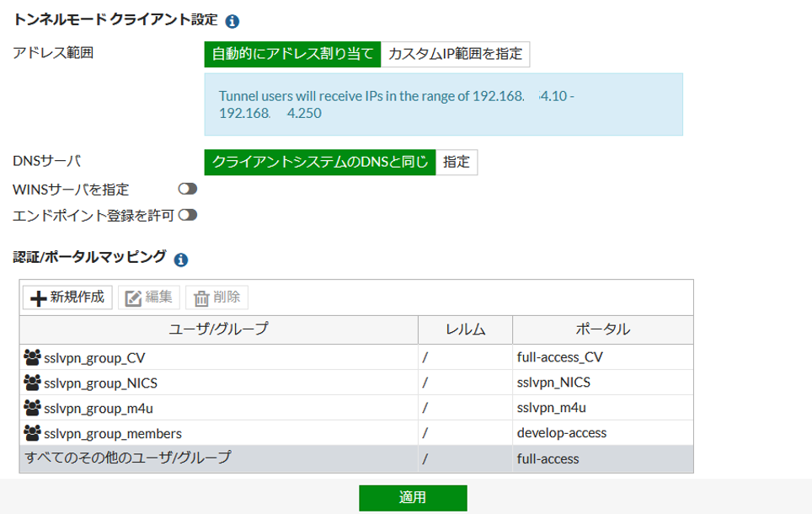Screen dimensions: 812x514
Task: Click the 削除 delete button
Action: [x=216, y=297]
